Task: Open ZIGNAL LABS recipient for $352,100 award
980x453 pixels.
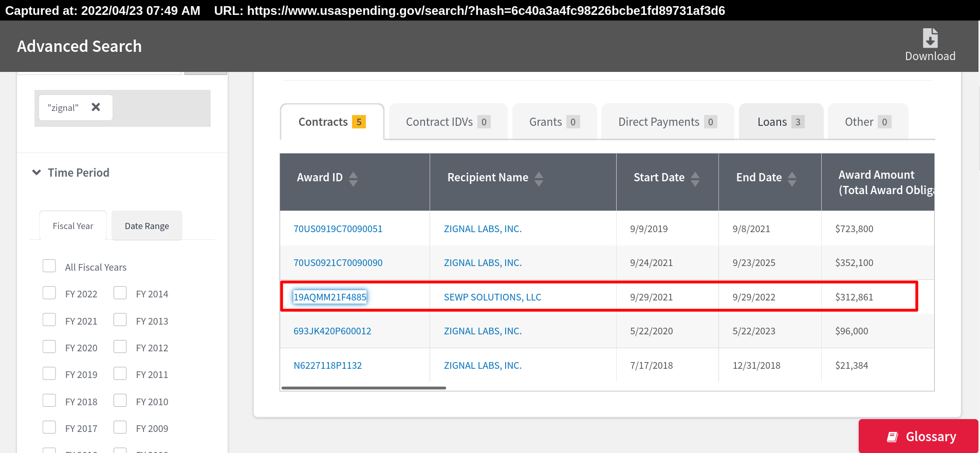Action: click(x=483, y=262)
